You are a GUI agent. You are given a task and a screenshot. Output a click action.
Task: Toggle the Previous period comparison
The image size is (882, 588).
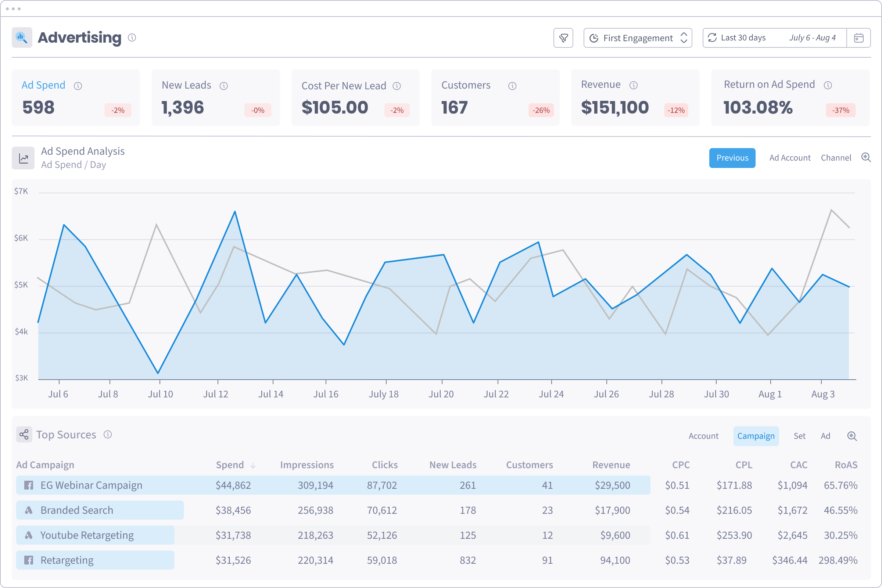tap(732, 158)
